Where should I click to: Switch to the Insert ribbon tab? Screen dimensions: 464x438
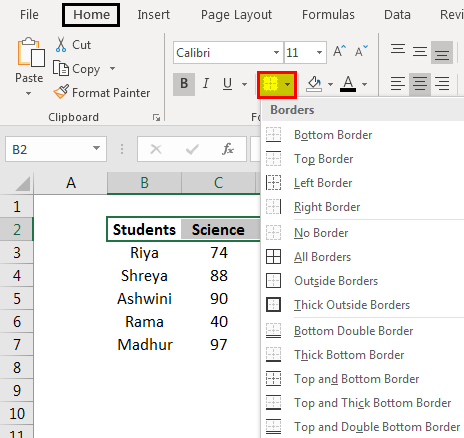pyautogui.click(x=153, y=15)
